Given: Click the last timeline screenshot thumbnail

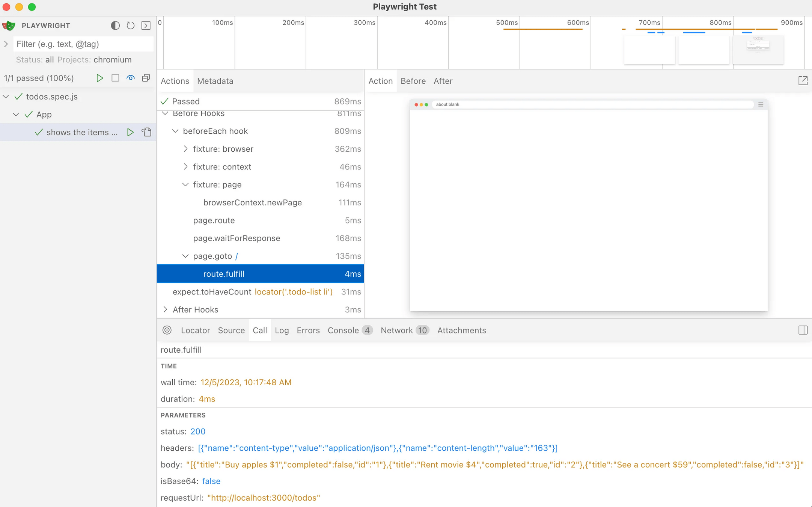Looking at the screenshot, I should (x=758, y=50).
